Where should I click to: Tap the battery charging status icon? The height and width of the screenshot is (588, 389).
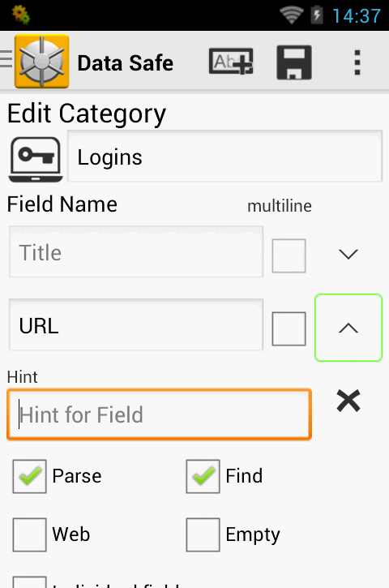click(317, 15)
